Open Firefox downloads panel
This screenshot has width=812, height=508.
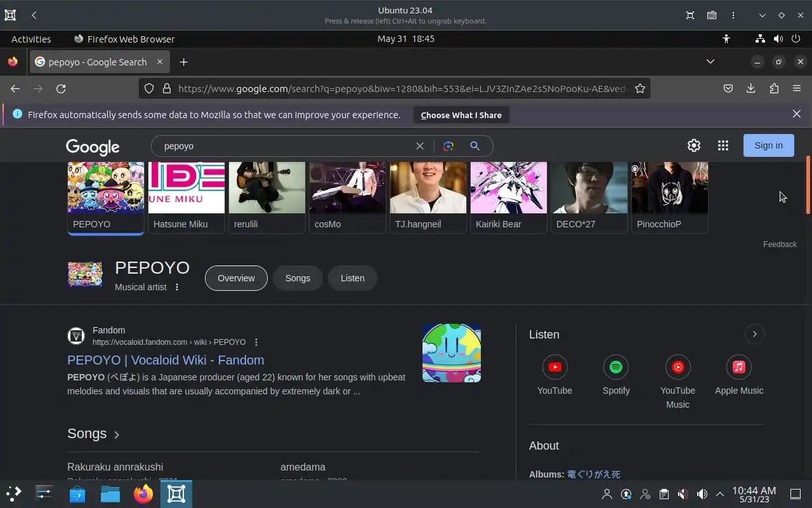click(x=751, y=89)
